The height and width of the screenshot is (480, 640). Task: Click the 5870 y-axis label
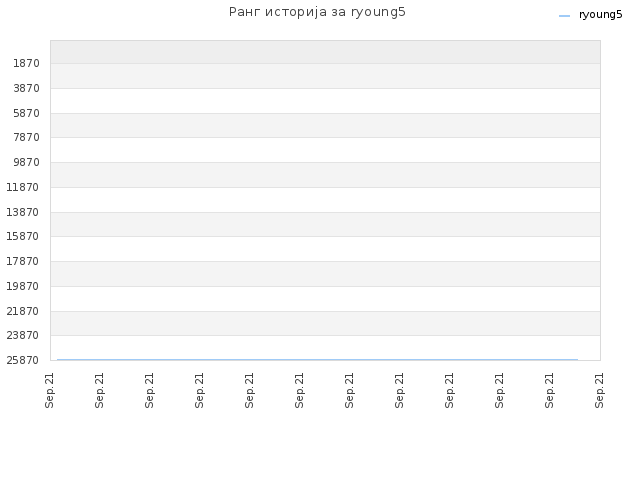click(x=26, y=113)
